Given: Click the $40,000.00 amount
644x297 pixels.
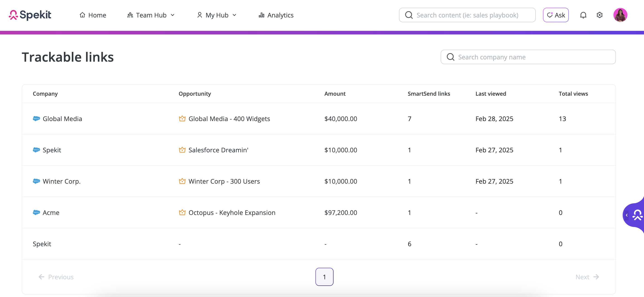Looking at the screenshot, I should pyautogui.click(x=341, y=119).
